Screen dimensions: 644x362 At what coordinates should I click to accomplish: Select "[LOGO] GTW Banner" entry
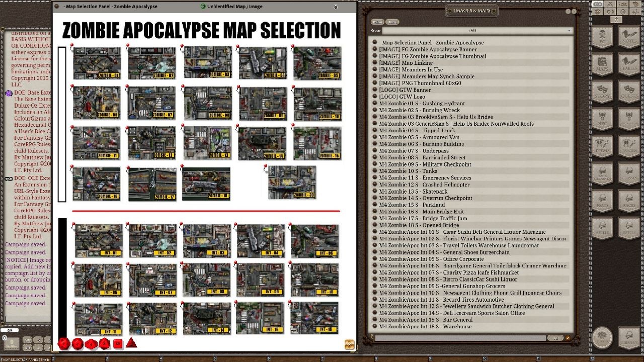coord(405,90)
